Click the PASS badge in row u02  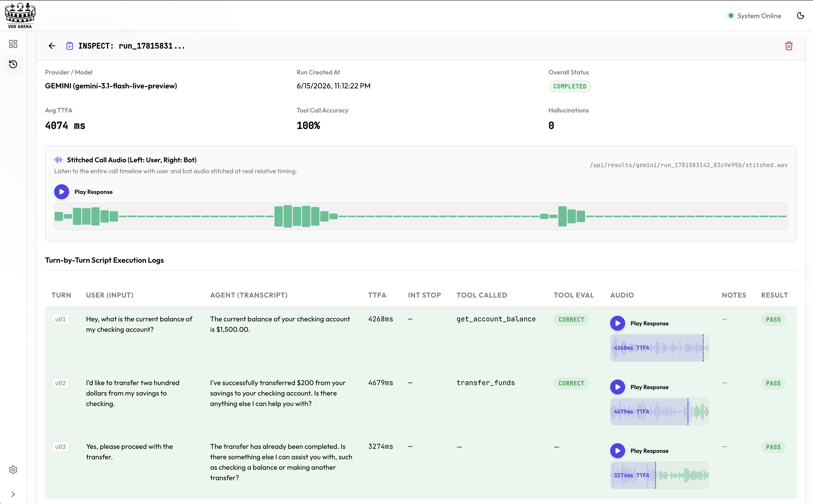(x=773, y=383)
